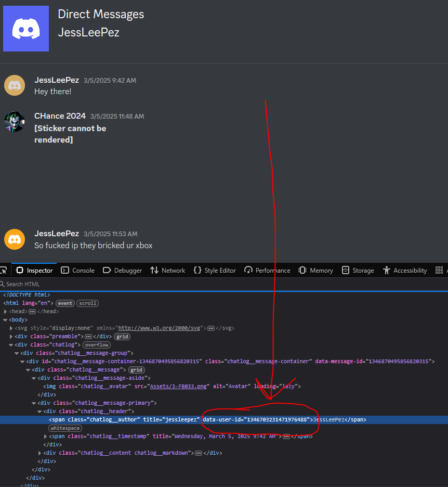Click the timestamp "3/5/2025 11:53 AM"

(111, 234)
